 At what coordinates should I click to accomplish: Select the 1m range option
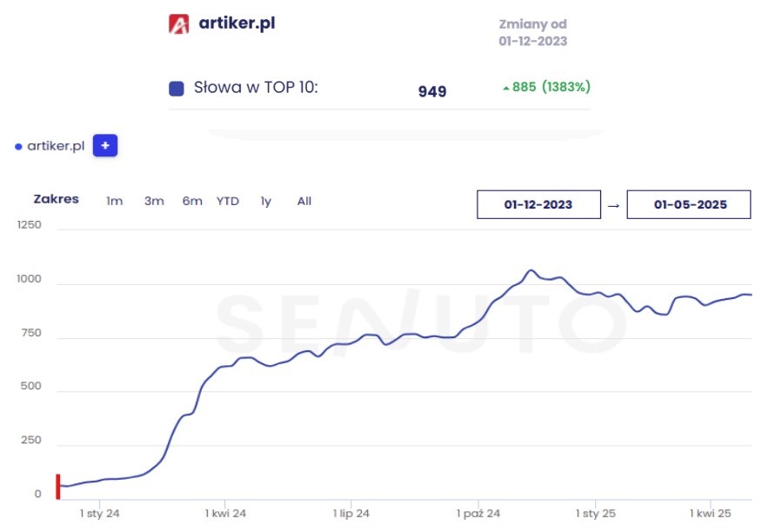114,201
